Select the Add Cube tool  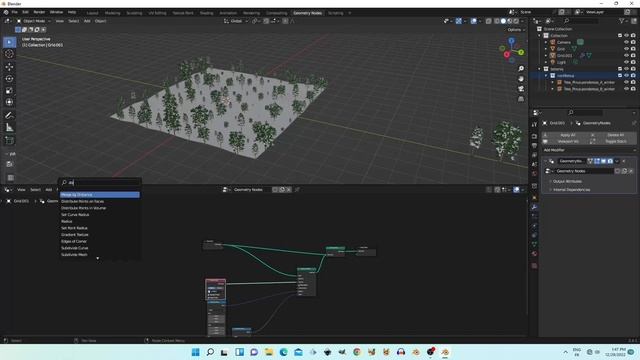click(9, 140)
